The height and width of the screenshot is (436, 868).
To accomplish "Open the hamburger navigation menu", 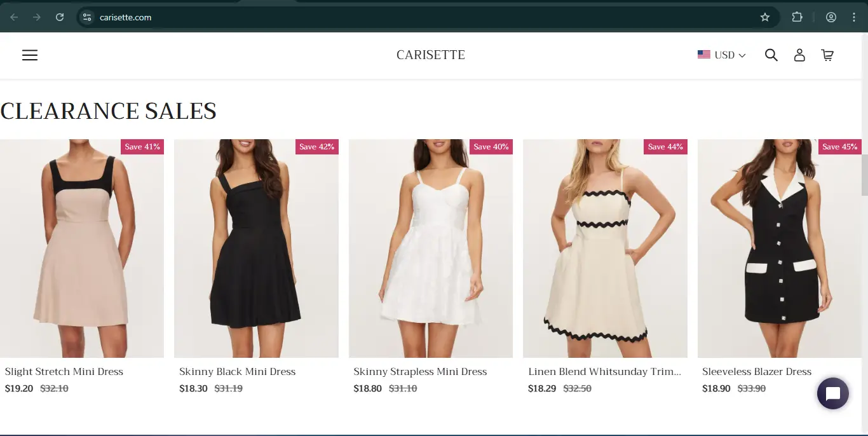I will (30, 55).
